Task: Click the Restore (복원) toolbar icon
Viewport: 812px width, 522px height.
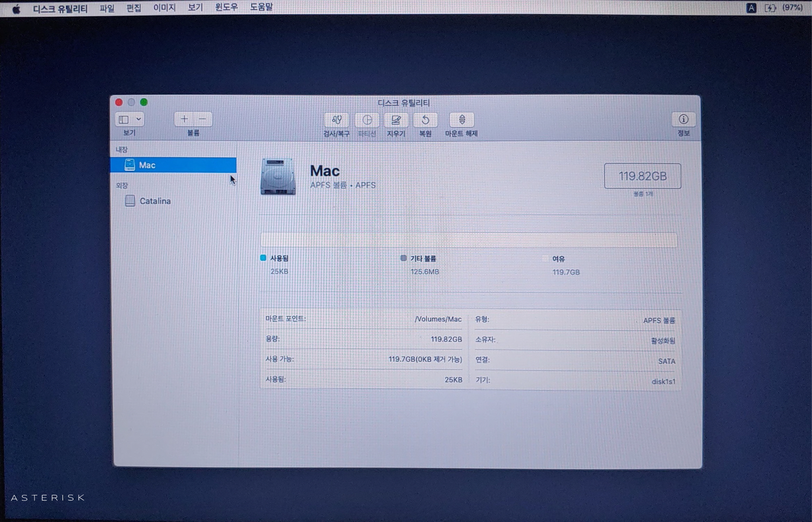Action: [425, 120]
